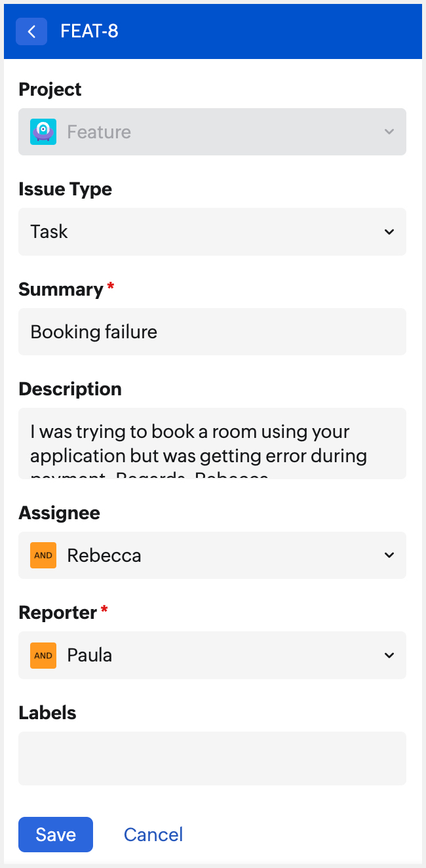
Task: Click the assignee name Rebecca
Action: coord(104,555)
